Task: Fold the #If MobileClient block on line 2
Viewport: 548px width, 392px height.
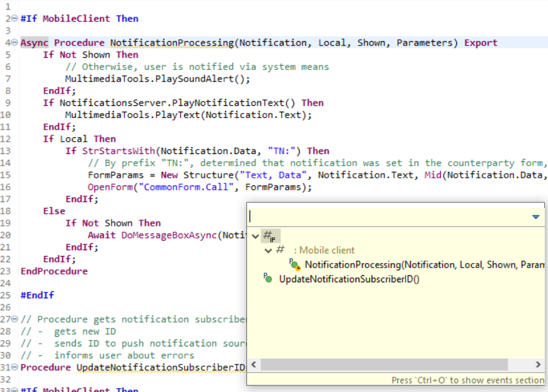Action: coord(17,19)
